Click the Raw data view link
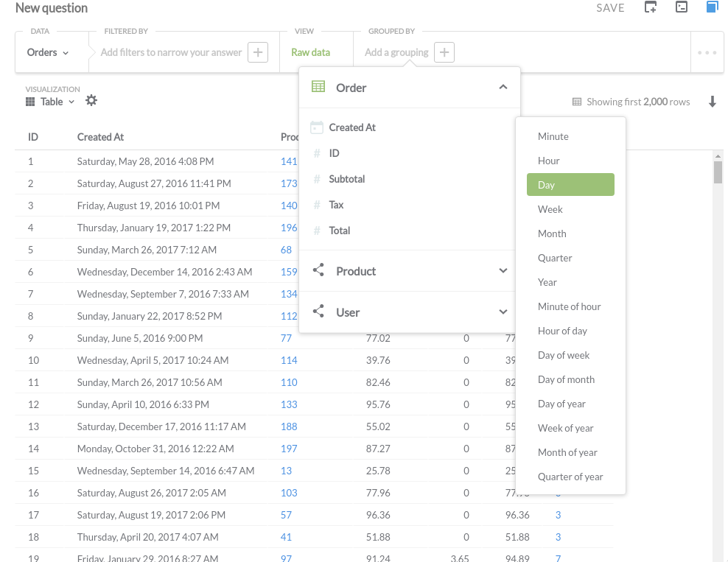Image resolution: width=728 pixels, height=562 pixels. [x=310, y=52]
